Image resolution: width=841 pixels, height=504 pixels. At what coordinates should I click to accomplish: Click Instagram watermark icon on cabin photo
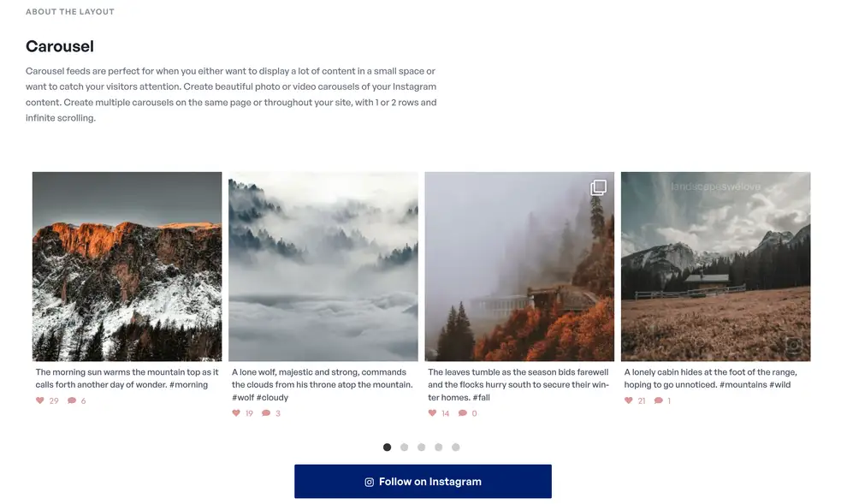tap(794, 345)
